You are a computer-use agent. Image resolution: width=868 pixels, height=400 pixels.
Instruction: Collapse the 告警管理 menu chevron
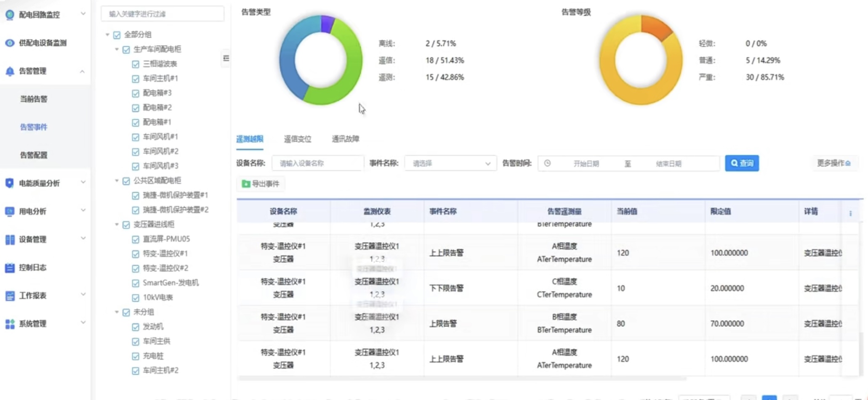tap(83, 71)
